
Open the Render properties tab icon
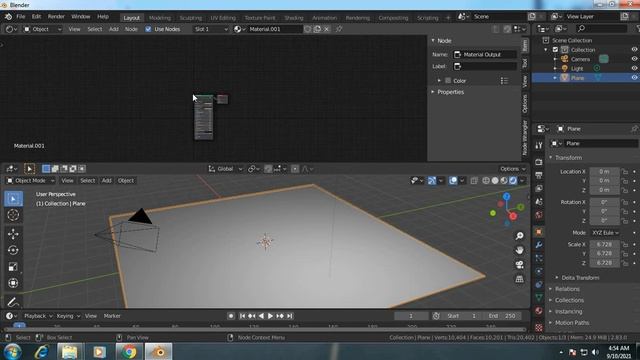pos(539,162)
